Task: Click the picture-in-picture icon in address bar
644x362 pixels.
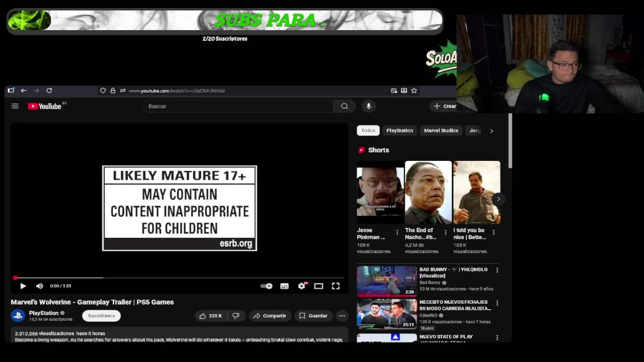Action: 394,90
